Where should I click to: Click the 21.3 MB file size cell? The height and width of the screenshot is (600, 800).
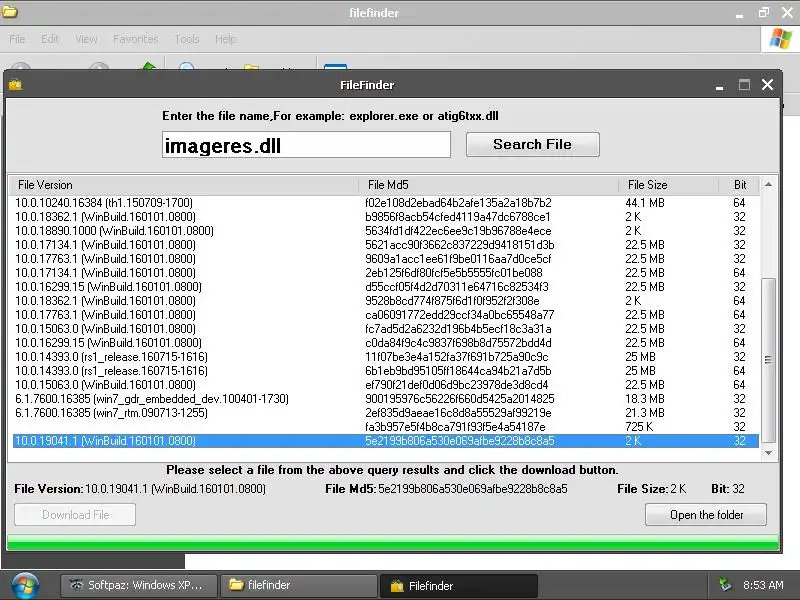[x=645, y=413]
